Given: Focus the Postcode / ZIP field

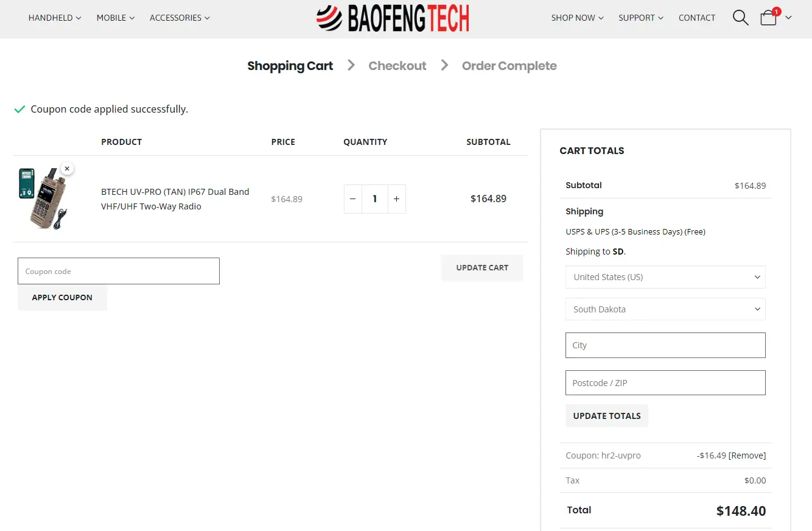Looking at the screenshot, I should [665, 383].
